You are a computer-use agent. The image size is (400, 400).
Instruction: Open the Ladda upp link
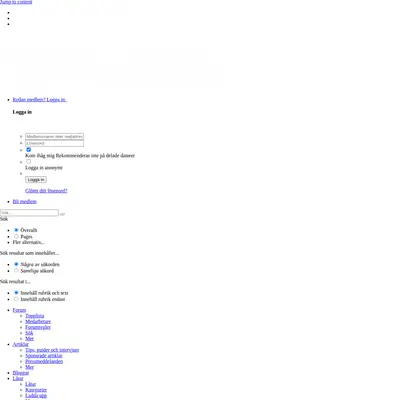tap(36, 396)
